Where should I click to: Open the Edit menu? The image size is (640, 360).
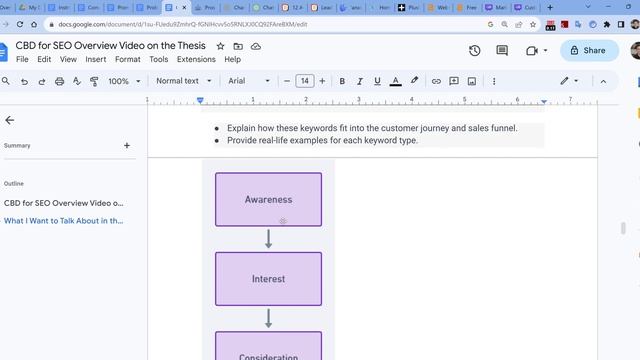44,59
